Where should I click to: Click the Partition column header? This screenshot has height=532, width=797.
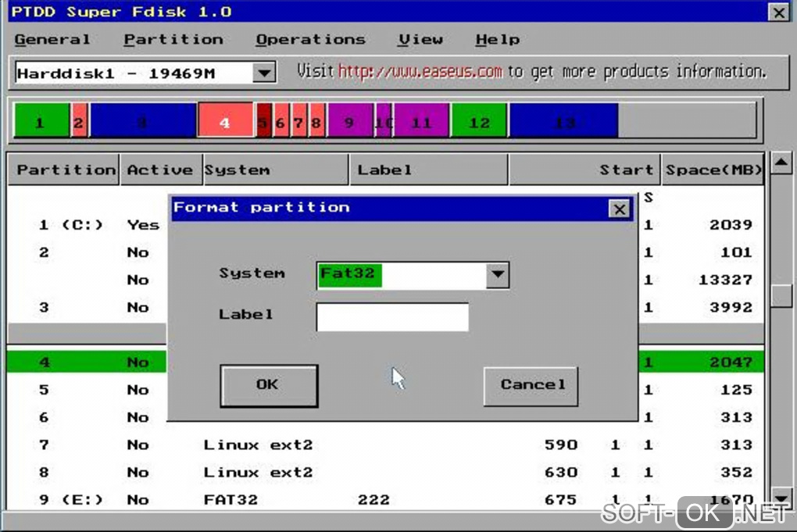64,170
